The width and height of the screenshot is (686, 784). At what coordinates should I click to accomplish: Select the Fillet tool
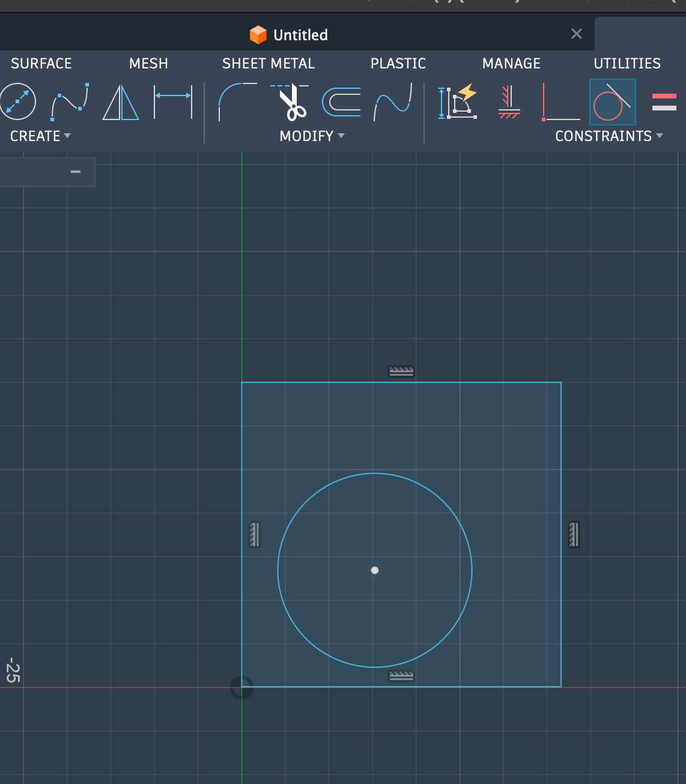pos(237,101)
